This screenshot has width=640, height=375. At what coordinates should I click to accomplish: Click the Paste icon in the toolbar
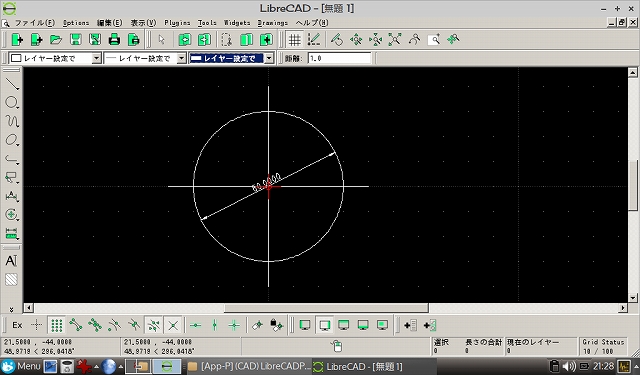pyautogui.click(x=266, y=40)
